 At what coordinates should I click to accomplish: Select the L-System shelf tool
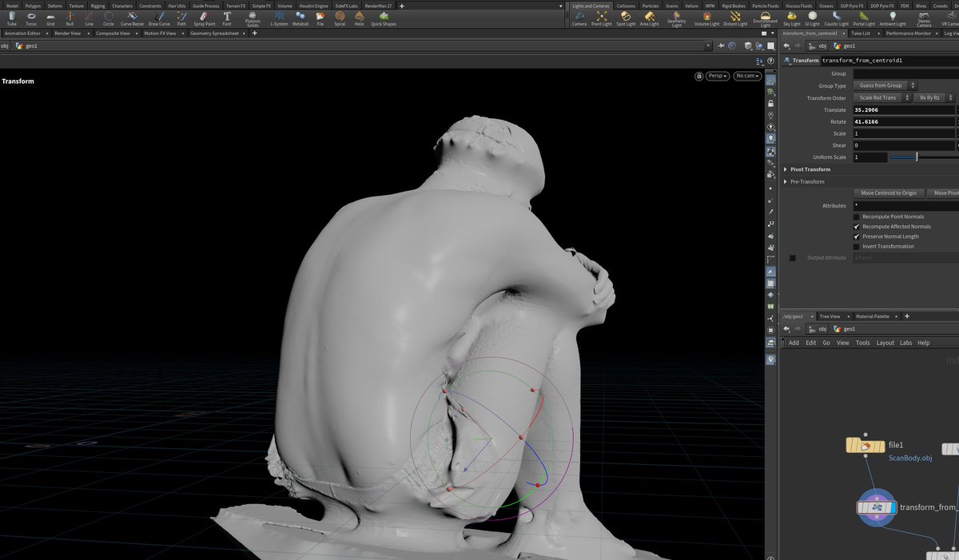click(279, 18)
